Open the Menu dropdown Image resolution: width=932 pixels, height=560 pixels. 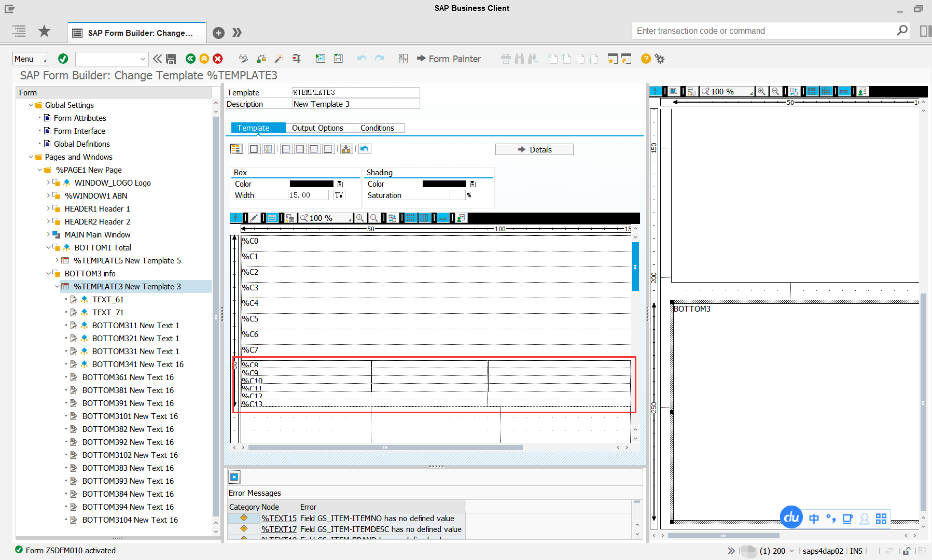(30, 59)
